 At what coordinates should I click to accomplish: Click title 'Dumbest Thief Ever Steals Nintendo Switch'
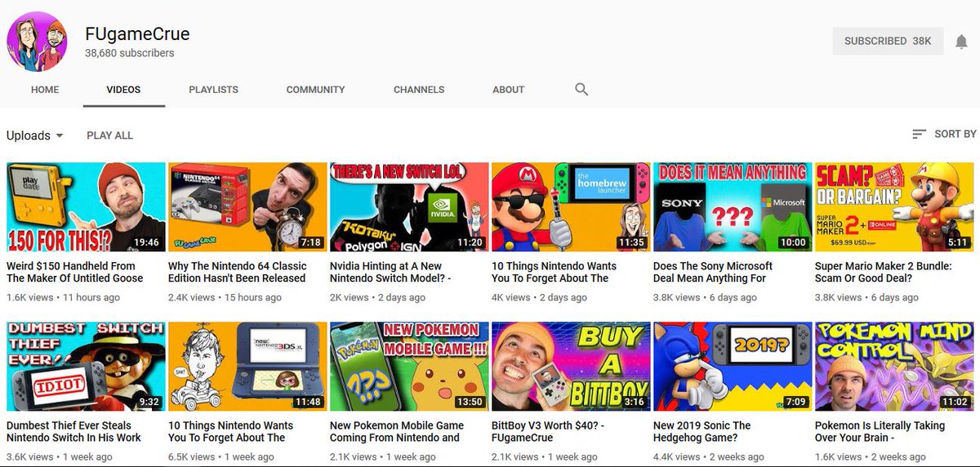[x=74, y=431]
